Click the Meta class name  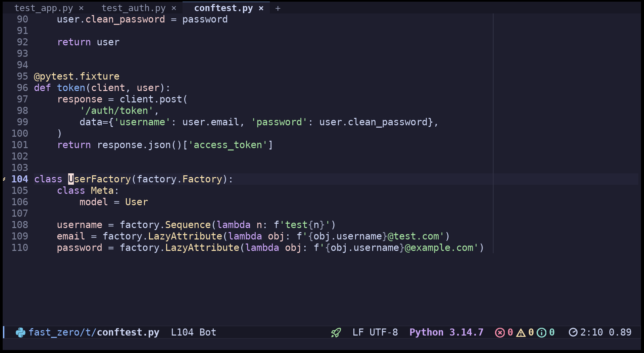coord(102,191)
